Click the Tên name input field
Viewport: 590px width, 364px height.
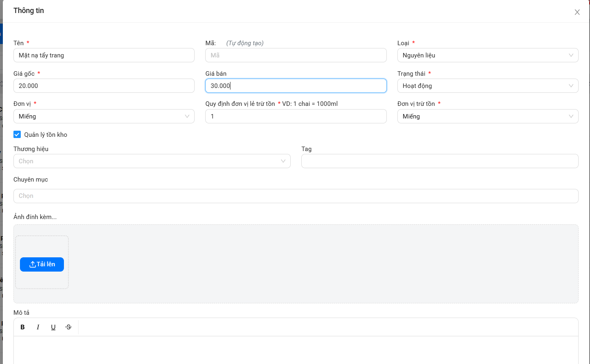104,55
